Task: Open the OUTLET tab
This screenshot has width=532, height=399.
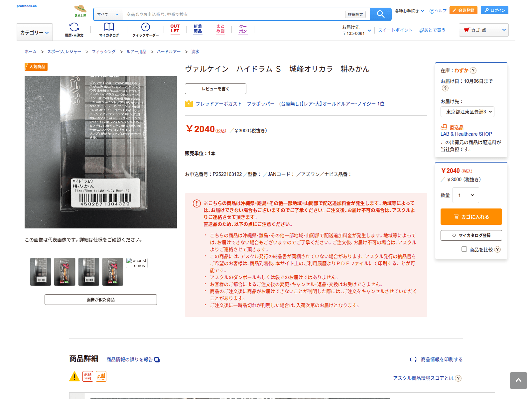Action: 175,29
